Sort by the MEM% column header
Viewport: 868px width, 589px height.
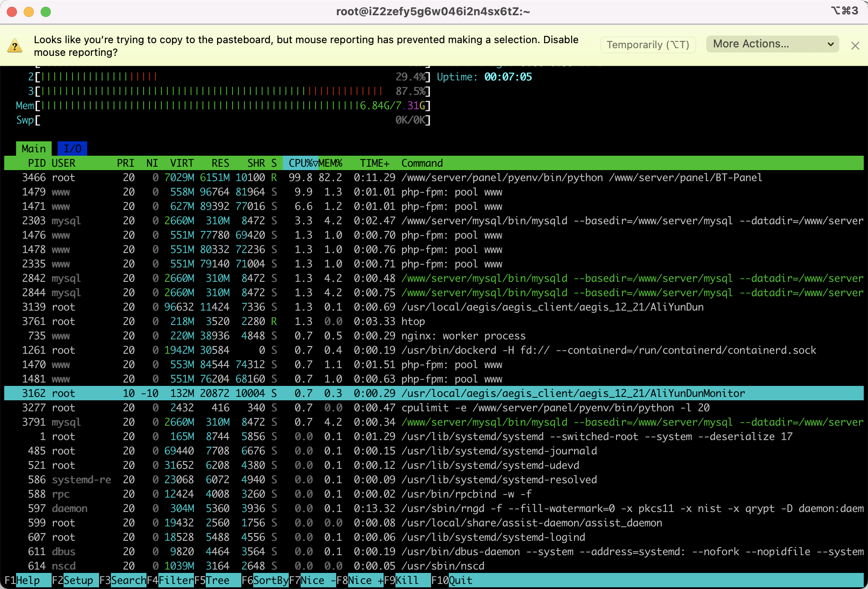[331, 163]
